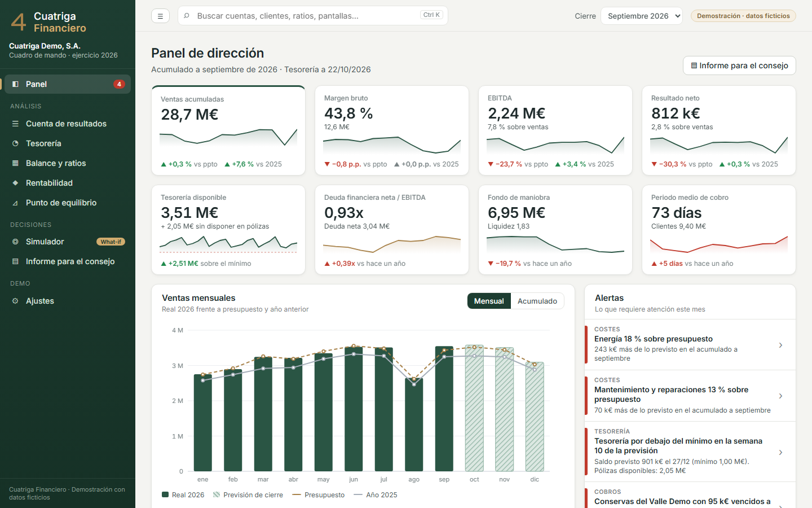The width and height of the screenshot is (812, 508).
Task: Open the Cierre month dropdown
Action: coord(641,16)
